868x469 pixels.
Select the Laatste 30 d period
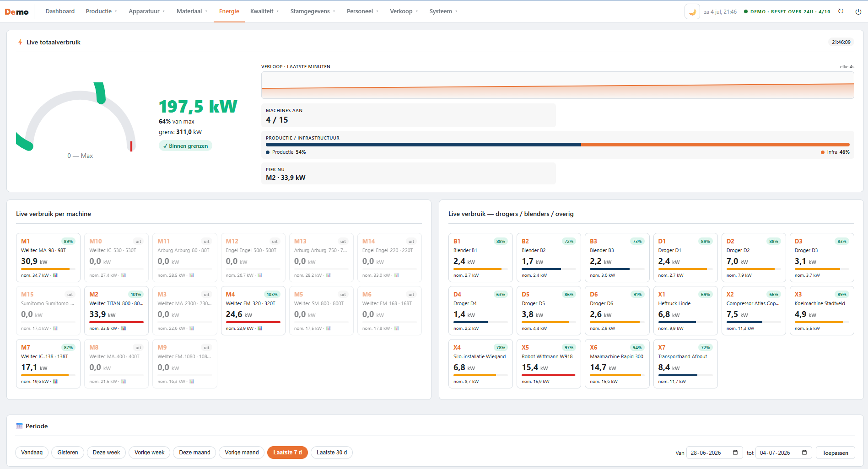[332, 453]
